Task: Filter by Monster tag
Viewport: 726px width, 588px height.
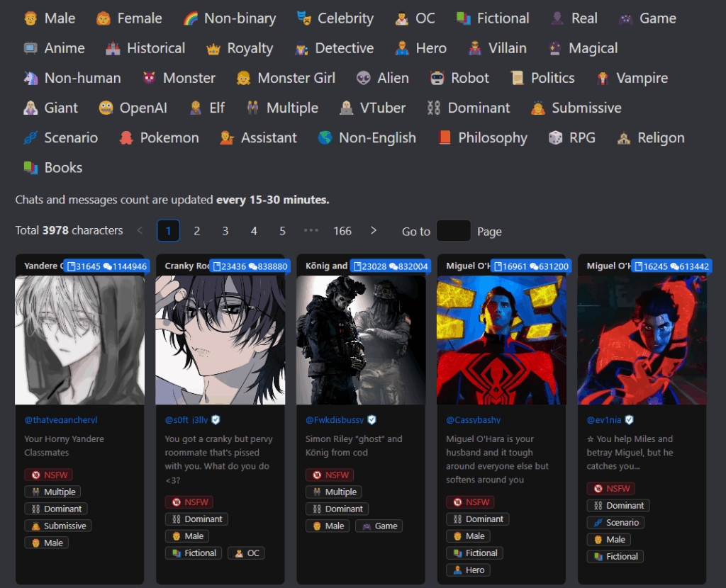Action: [179, 78]
